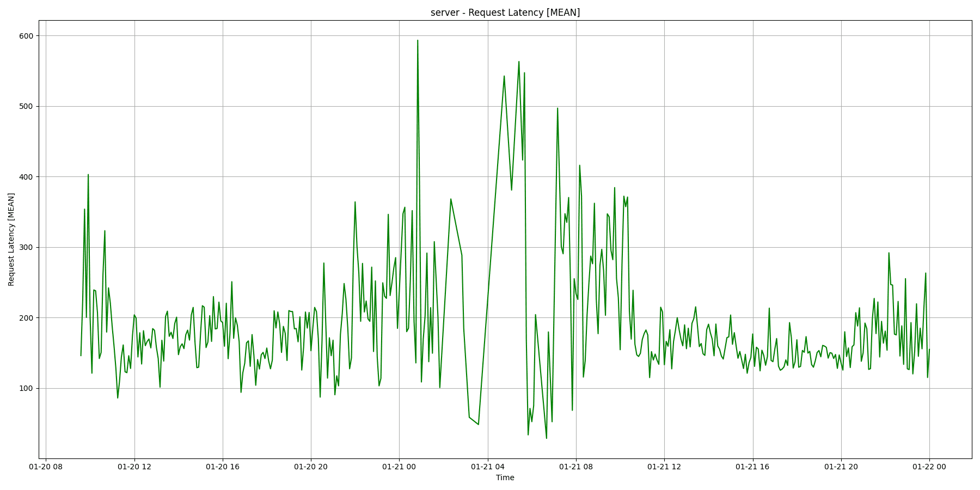This screenshot has width=980, height=490.
Task: Click the x-axis tick label '01-21 16'
Action: pos(753,467)
